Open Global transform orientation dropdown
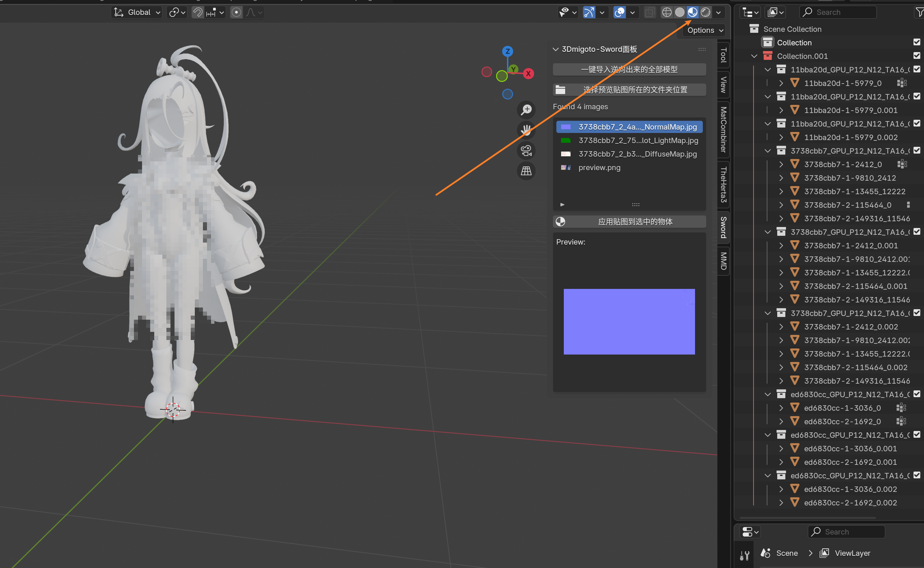The image size is (924, 568). click(137, 13)
